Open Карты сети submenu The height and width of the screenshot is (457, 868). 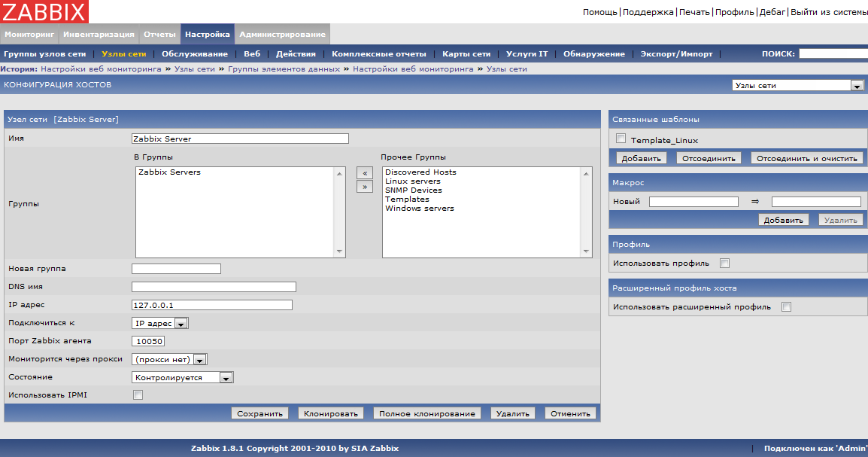(466, 53)
